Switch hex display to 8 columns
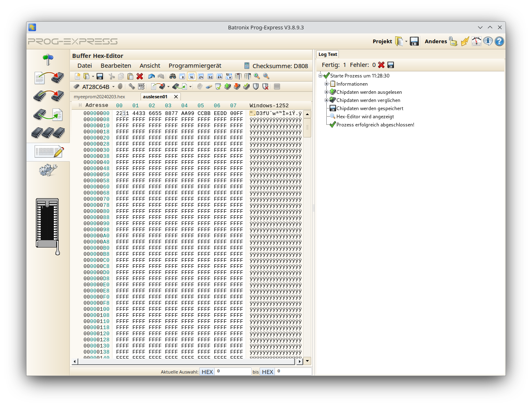532x407 pixels. 182,76
